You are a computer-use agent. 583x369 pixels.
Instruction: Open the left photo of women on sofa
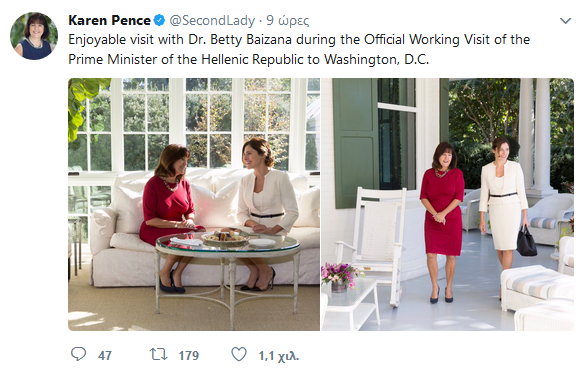pos(194,204)
